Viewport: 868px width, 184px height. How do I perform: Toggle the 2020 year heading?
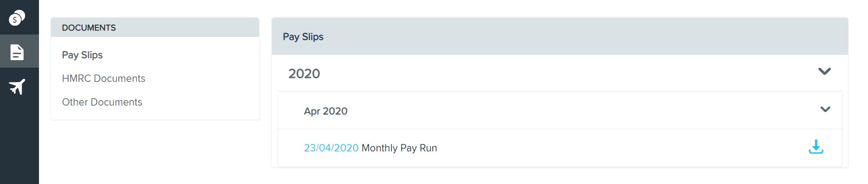(x=304, y=74)
